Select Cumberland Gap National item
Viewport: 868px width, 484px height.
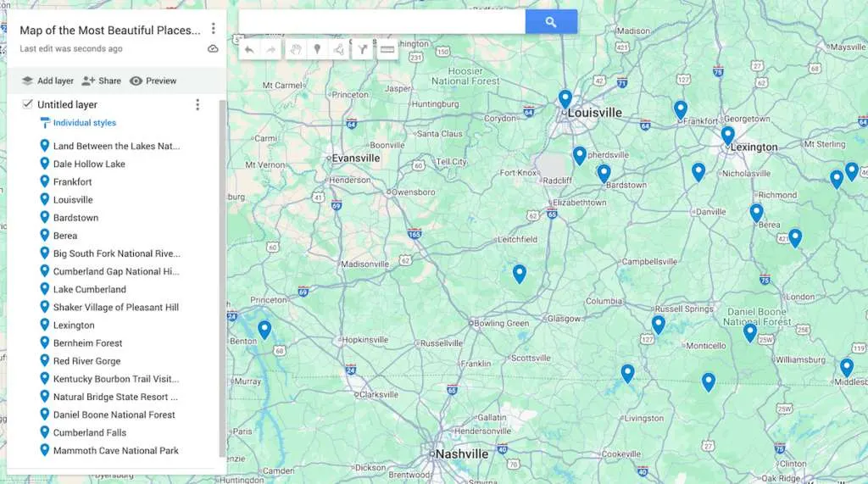tap(115, 271)
